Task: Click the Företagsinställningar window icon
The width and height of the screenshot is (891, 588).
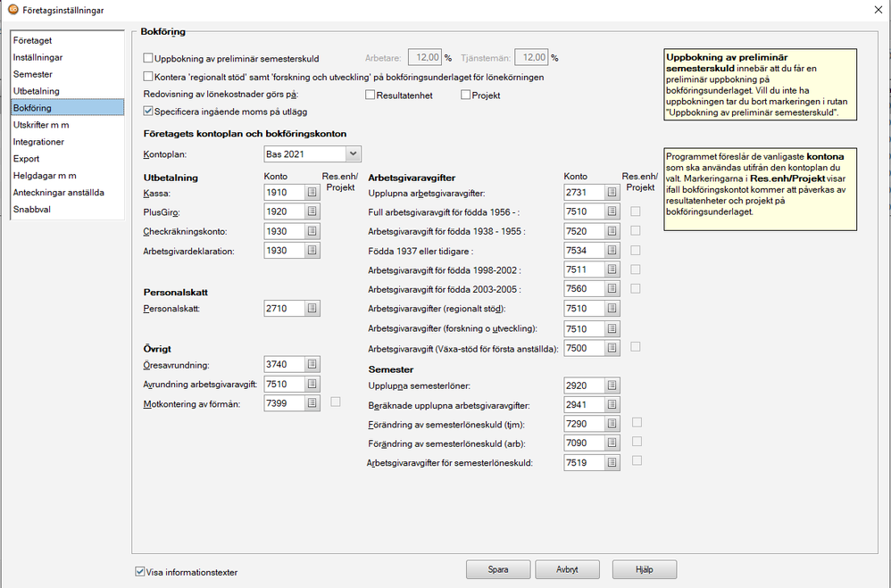Action: 12,10
